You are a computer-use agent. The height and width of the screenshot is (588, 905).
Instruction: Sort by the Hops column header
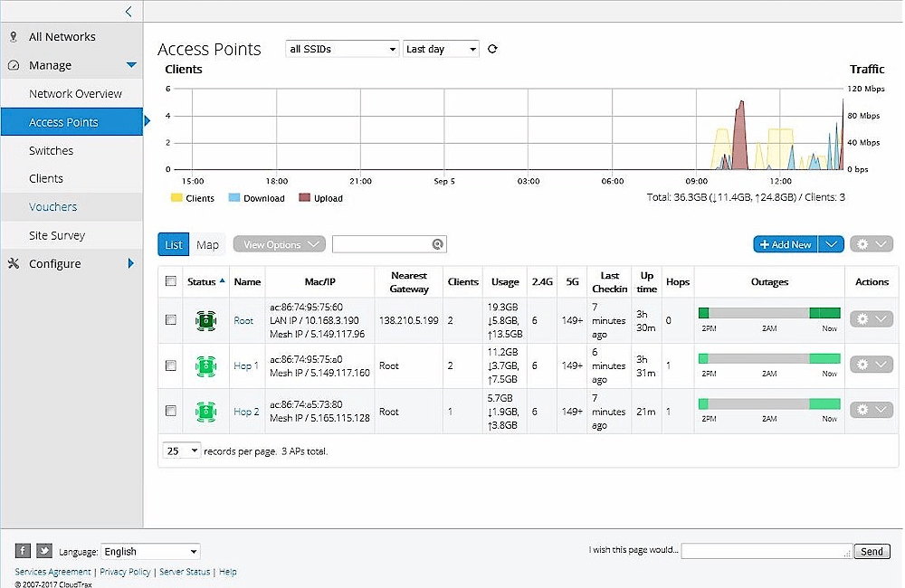[678, 281]
